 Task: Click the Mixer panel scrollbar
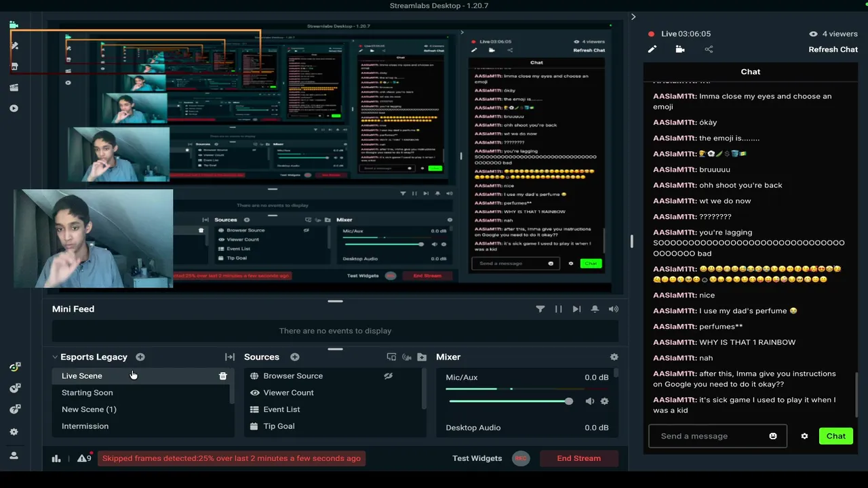[616, 373]
